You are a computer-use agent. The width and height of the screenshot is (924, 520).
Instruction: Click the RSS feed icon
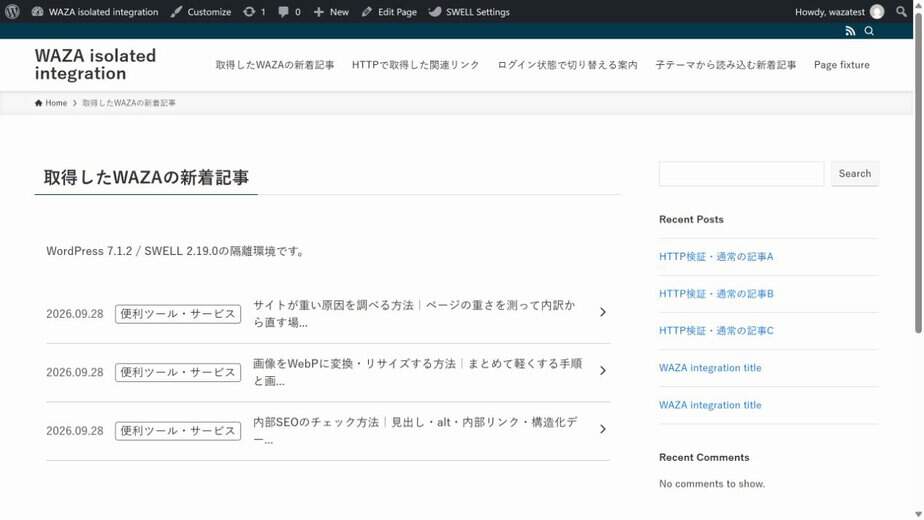850,31
